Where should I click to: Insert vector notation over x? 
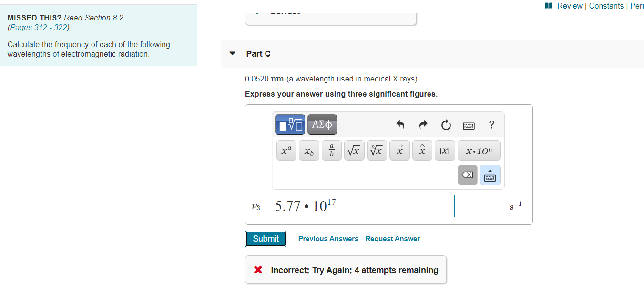click(399, 150)
